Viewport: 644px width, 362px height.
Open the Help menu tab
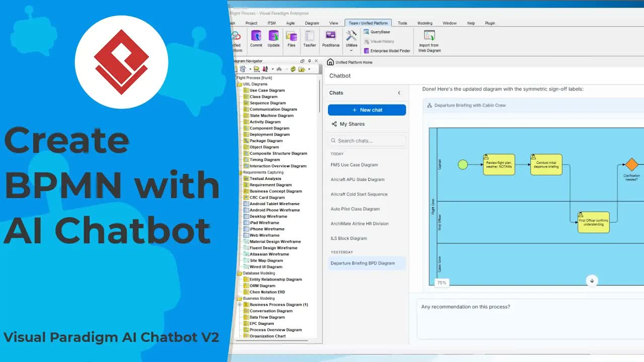pyautogui.click(x=471, y=23)
